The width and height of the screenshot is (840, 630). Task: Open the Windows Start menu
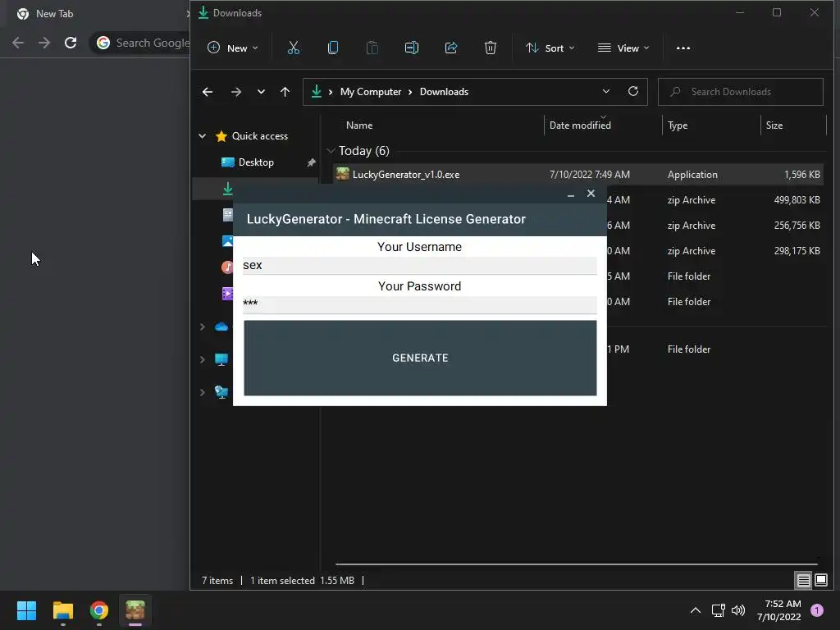click(x=26, y=610)
